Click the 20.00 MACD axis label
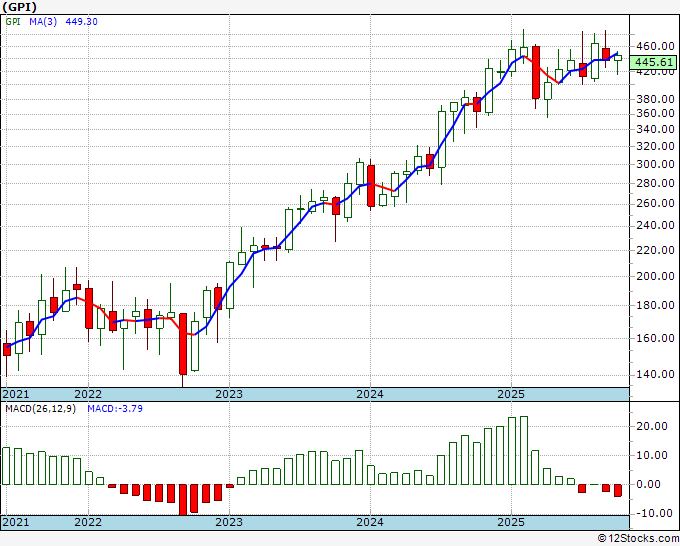Viewport: 680px width, 546px height. [x=652, y=426]
